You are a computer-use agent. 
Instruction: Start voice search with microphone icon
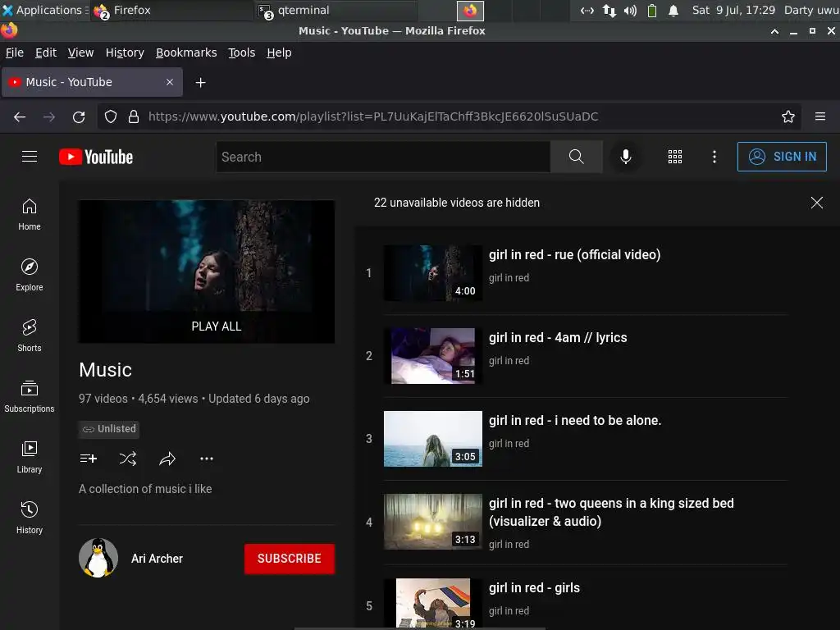tap(625, 157)
